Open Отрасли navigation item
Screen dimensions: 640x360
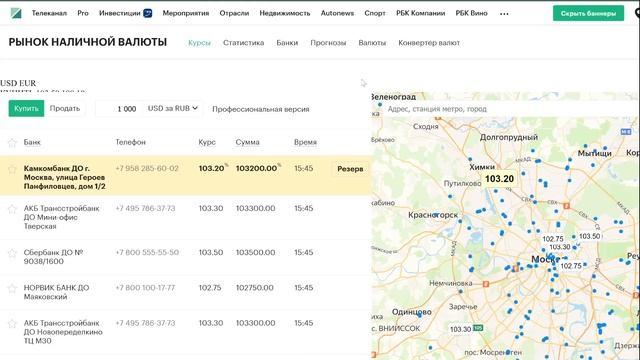pos(234,13)
